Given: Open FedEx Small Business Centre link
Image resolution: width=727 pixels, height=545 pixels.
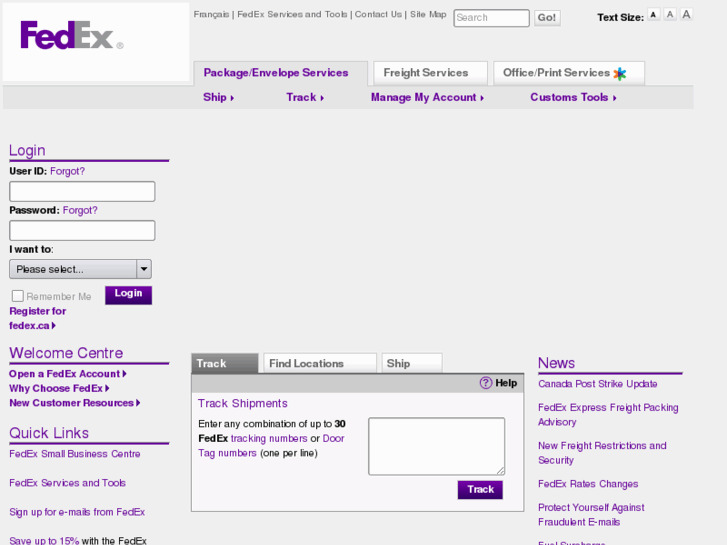Looking at the screenshot, I should coord(75,454).
